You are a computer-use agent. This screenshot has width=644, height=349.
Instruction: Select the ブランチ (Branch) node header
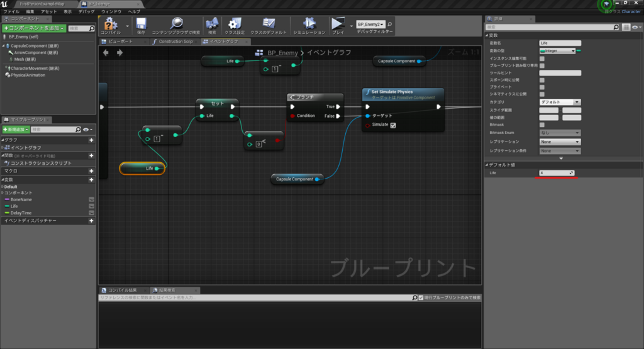(x=315, y=97)
